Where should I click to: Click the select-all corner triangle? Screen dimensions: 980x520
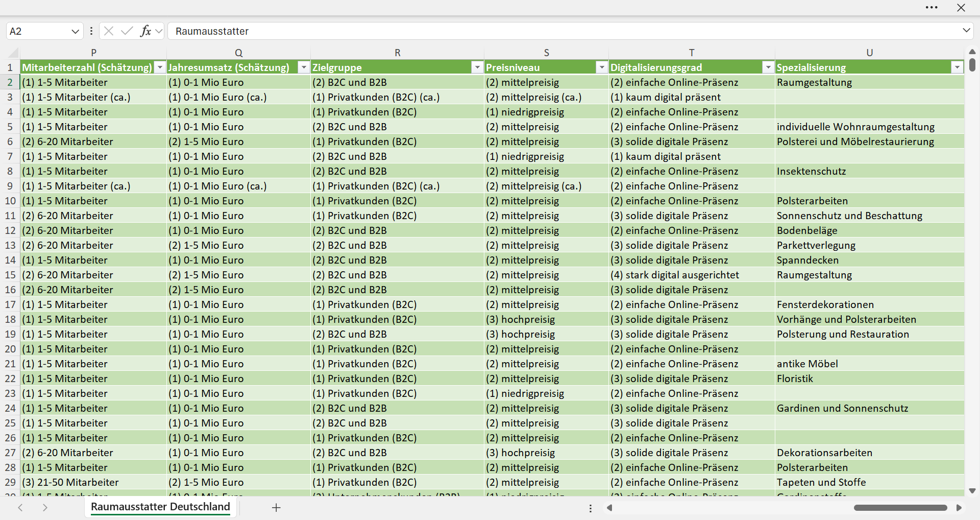(13, 53)
